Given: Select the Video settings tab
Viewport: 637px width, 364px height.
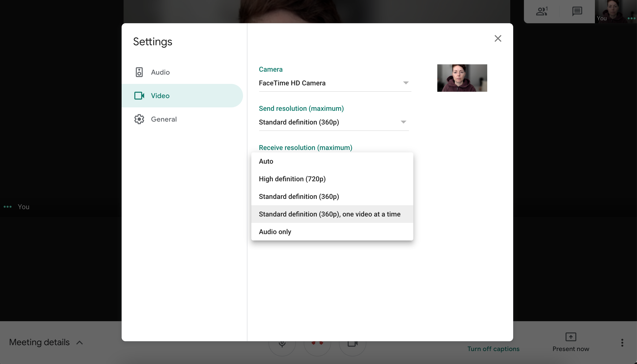Looking at the screenshot, I should [182, 96].
